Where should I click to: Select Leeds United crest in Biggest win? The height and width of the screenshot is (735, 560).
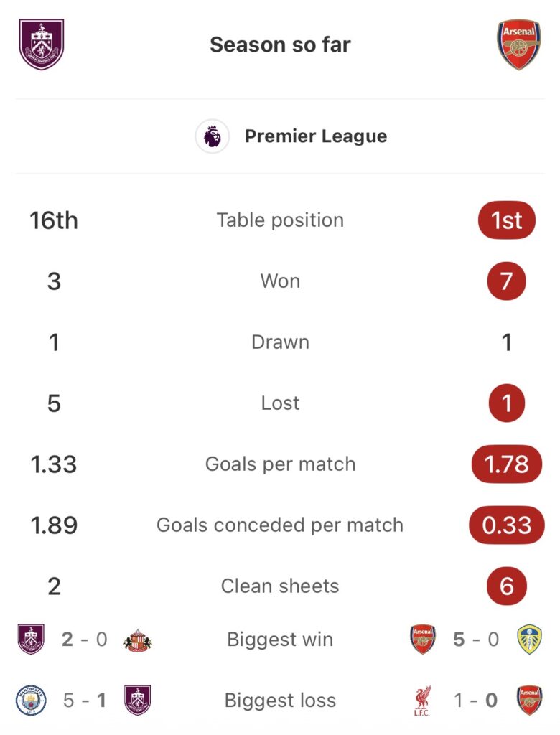(x=529, y=640)
